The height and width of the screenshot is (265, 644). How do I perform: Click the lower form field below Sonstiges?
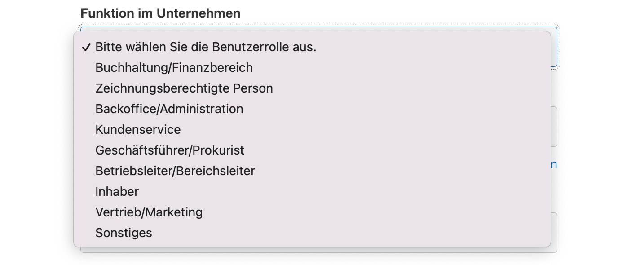click(314, 249)
